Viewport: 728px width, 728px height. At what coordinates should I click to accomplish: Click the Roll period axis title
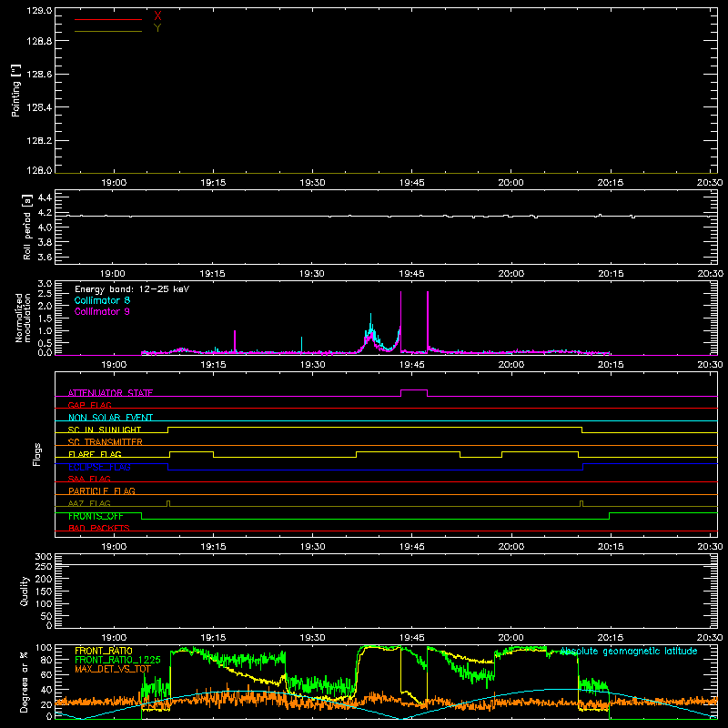click(26, 227)
